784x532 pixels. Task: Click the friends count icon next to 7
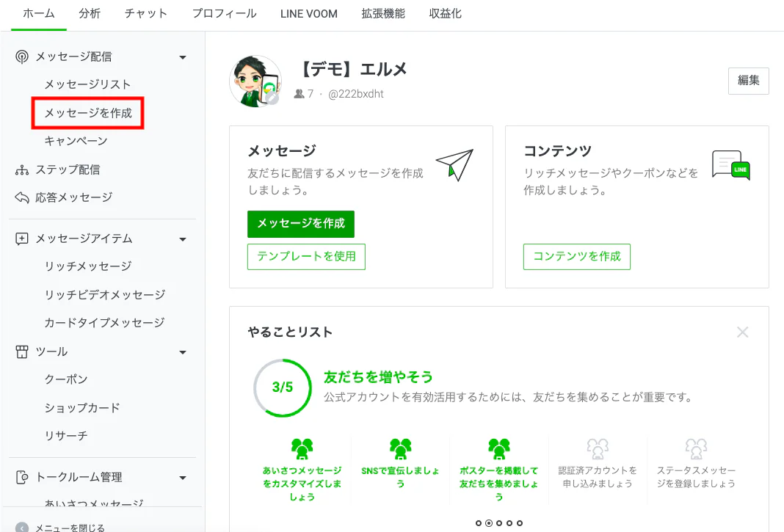pos(299,94)
